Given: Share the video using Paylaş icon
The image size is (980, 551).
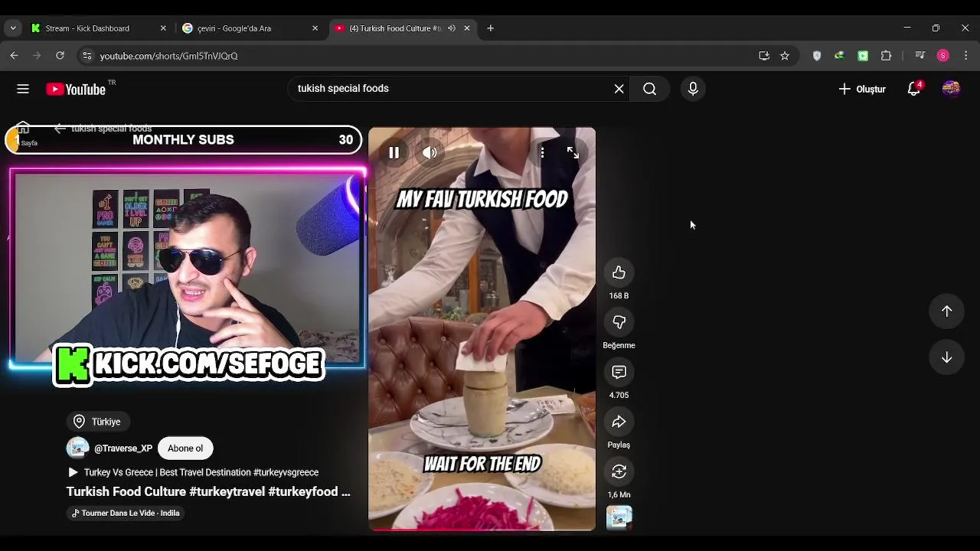Looking at the screenshot, I should pos(619,422).
